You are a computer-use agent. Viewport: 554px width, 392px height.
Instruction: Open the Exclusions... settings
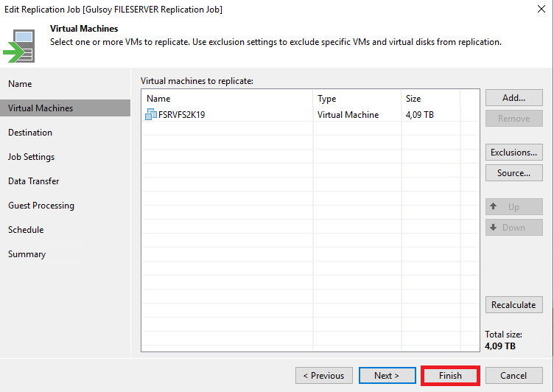[x=513, y=153]
